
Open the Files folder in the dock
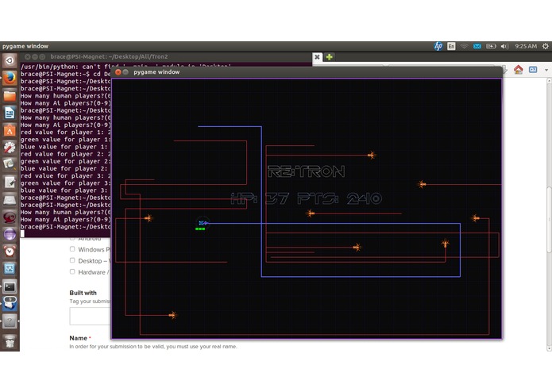(10, 95)
